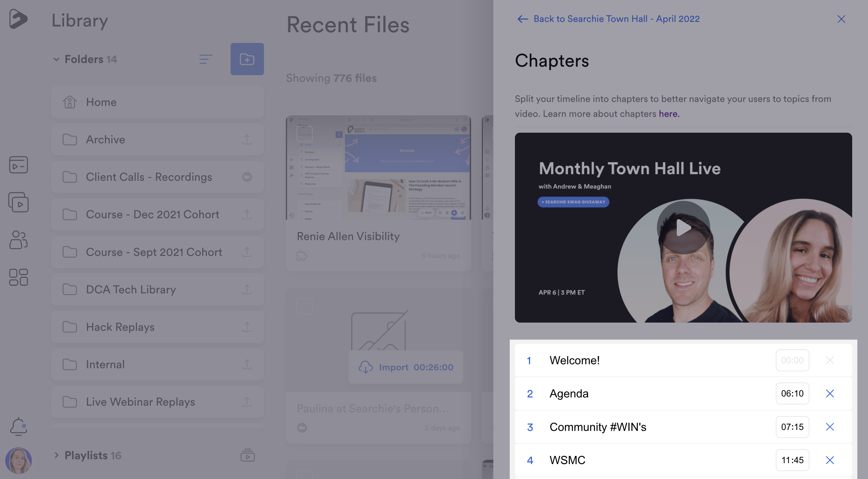Select checkbox on Paulina at Searchie's card

tap(305, 306)
